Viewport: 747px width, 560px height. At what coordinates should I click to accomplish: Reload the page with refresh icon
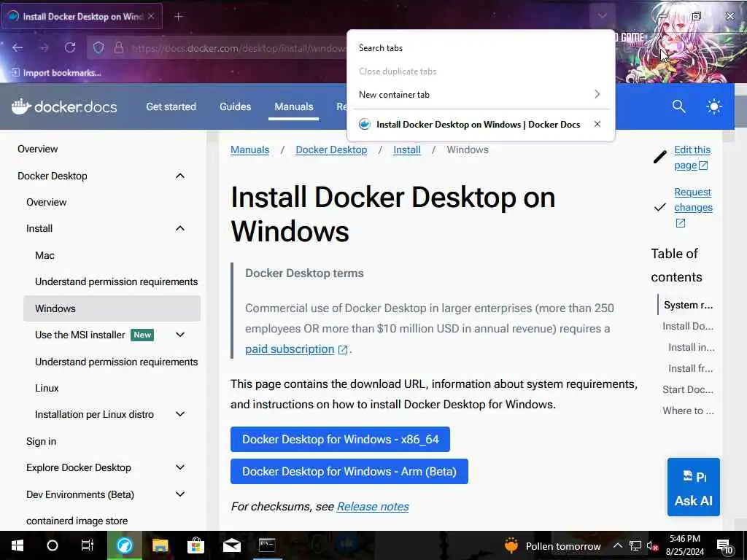click(x=70, y=47)
